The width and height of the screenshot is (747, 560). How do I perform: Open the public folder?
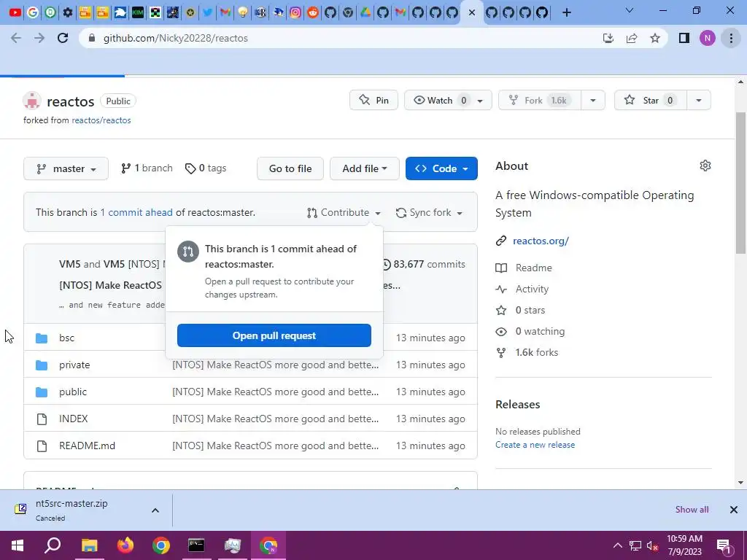click(73, 392)
